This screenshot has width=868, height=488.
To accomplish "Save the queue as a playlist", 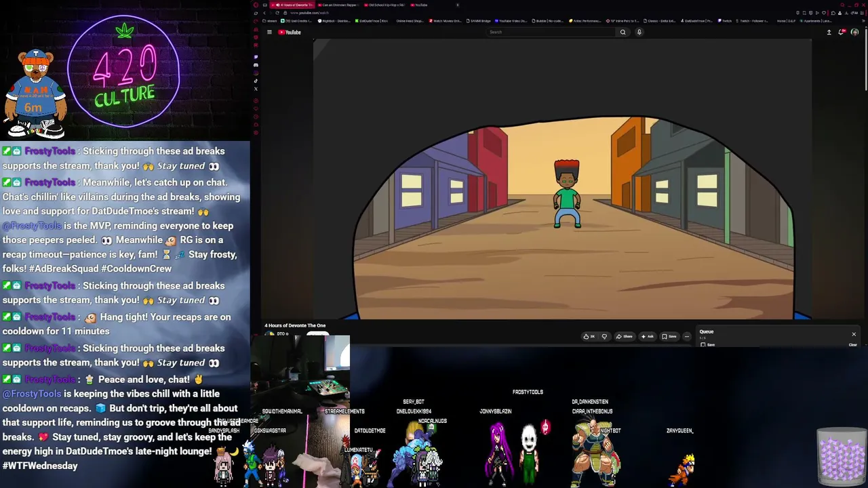I will click(x=709, y=345).
